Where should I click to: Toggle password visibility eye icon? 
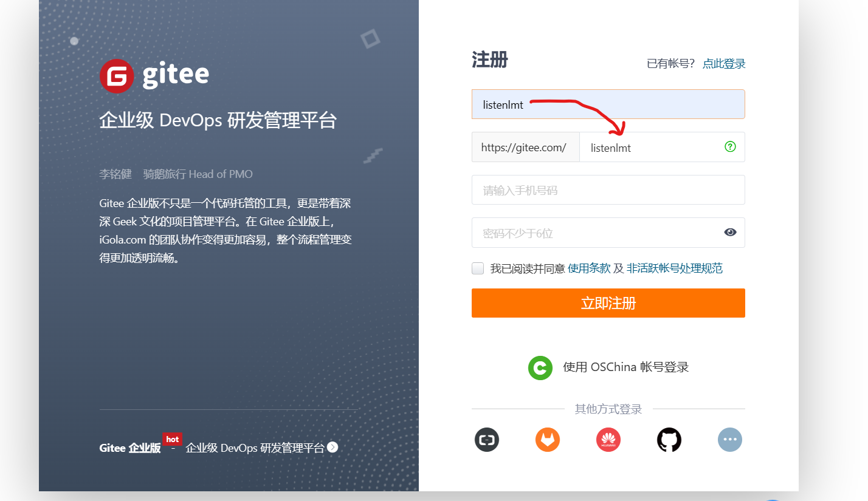click(730, 232)
